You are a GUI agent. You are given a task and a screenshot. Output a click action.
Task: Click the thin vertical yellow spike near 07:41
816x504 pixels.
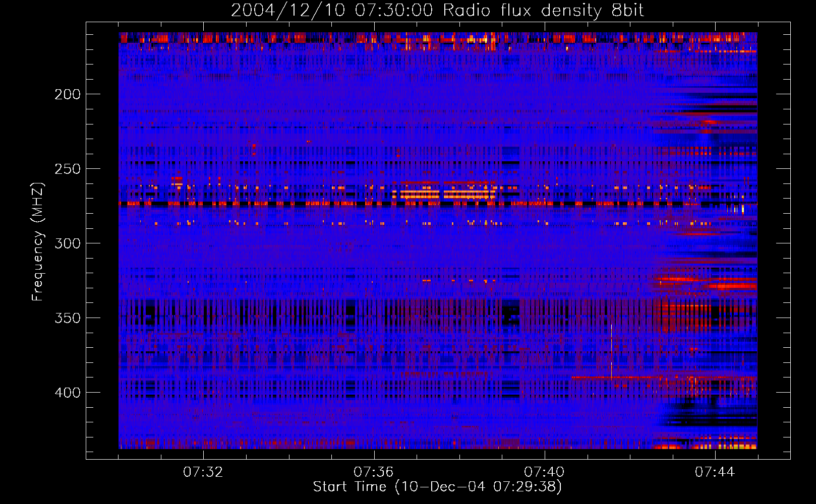point(611,352)
